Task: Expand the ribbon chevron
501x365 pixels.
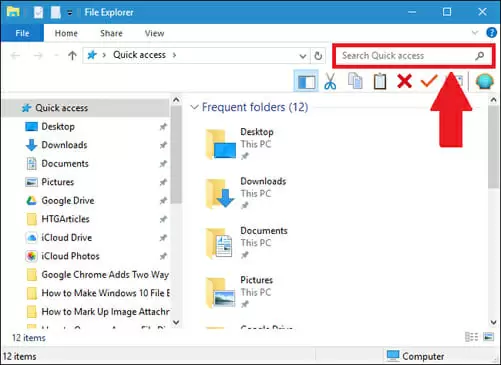Action: coord(475,33)
